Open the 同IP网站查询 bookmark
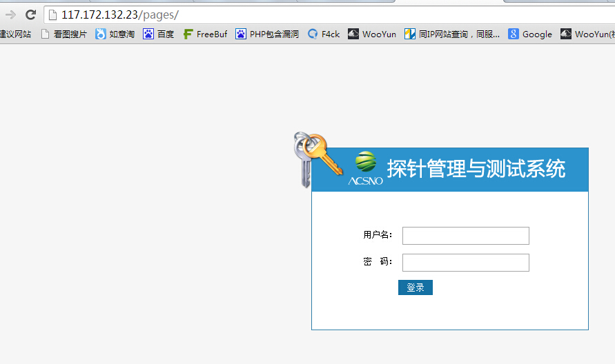 [x=452, y=34]
